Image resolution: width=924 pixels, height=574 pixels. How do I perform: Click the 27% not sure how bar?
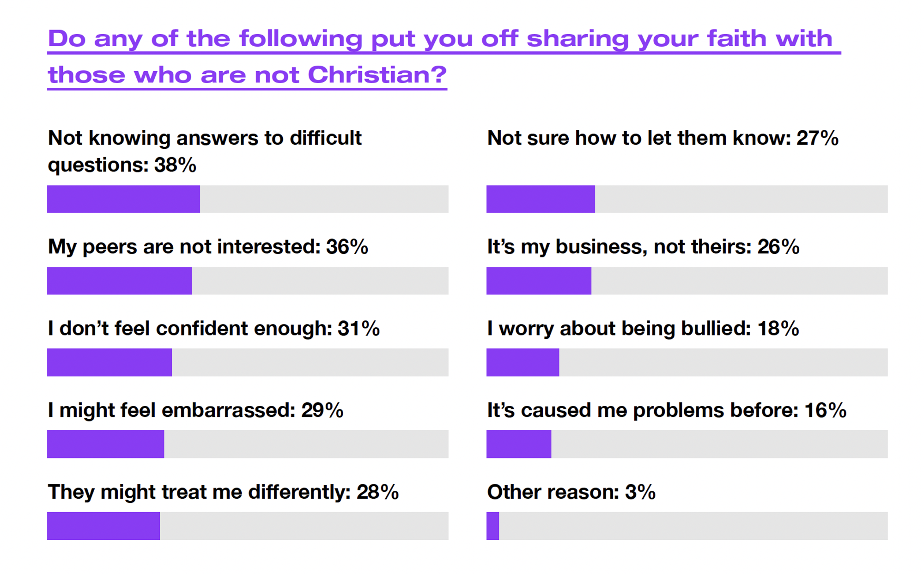[x=687, y=199]
